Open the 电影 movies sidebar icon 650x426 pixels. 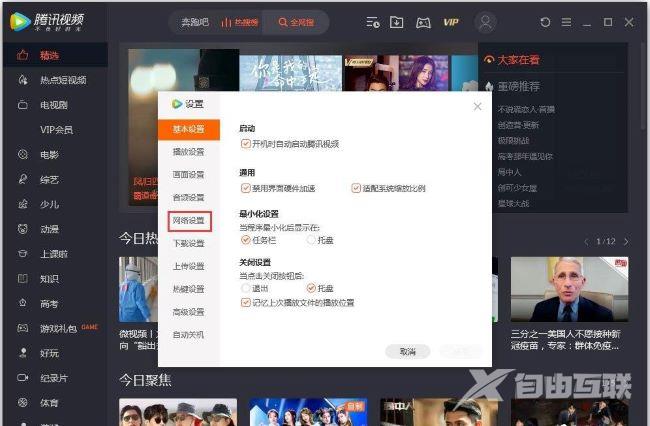click(x=23, y=155)
